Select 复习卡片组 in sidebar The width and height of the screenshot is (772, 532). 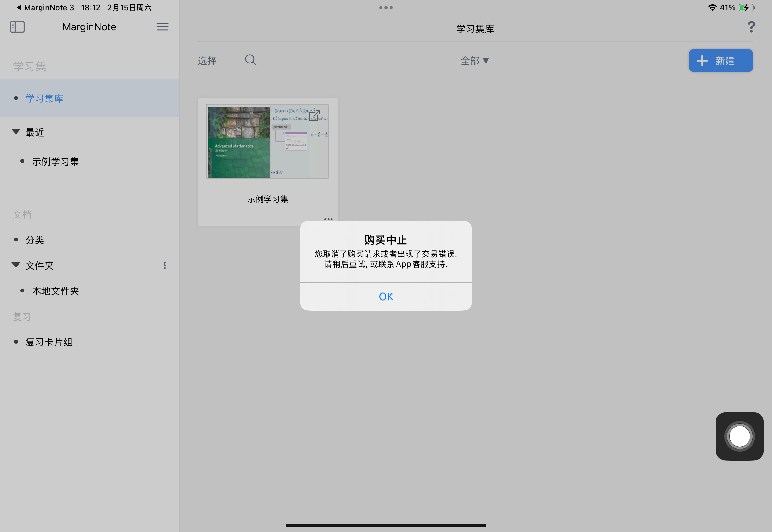pos(49,342)
